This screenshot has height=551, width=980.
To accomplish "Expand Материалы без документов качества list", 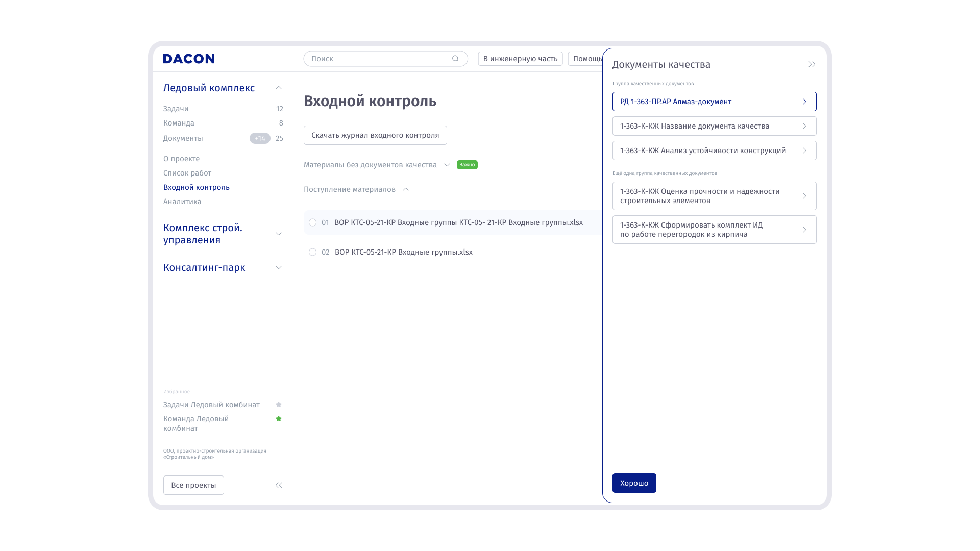I will (447, 165).
